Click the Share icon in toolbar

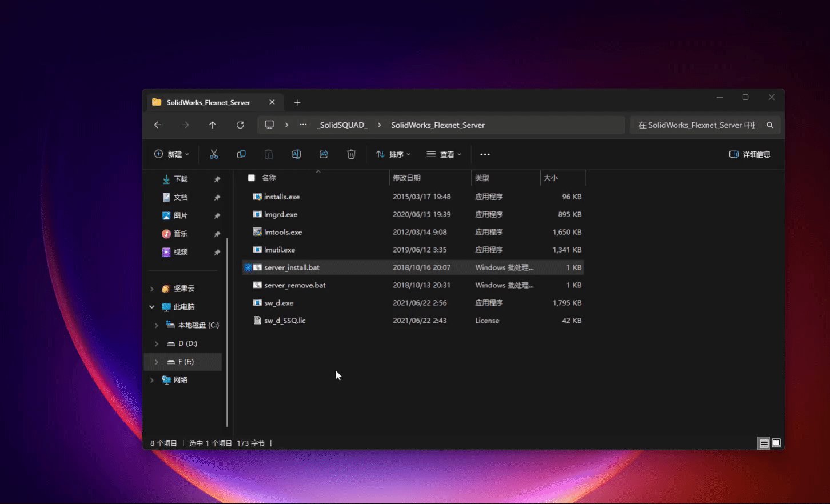pyautogui.click(x=324, y=154)
